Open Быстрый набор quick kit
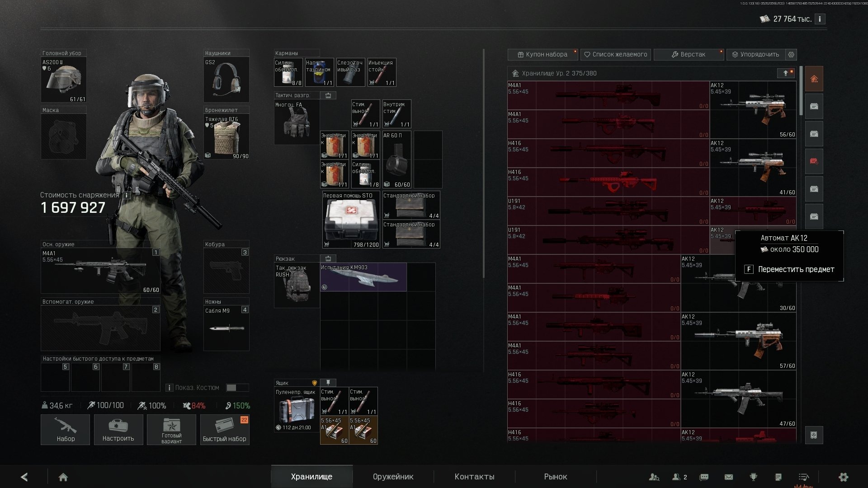 click(225, 430)
